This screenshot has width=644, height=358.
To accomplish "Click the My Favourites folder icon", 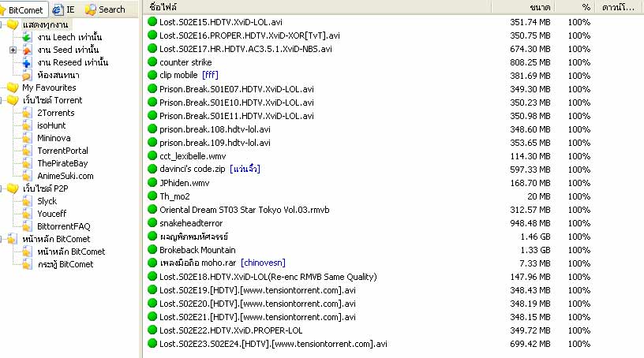I will (13, 88).
